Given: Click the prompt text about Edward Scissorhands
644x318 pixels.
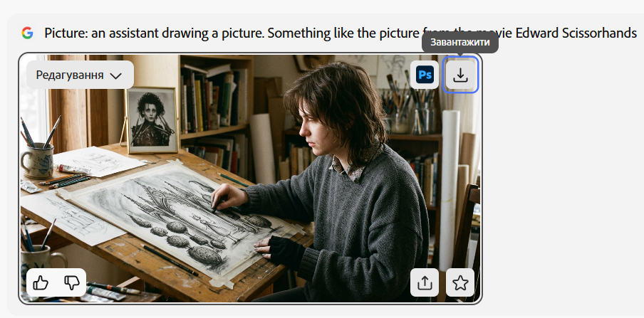Looking at the screenshot, I should tap(341, 33).
